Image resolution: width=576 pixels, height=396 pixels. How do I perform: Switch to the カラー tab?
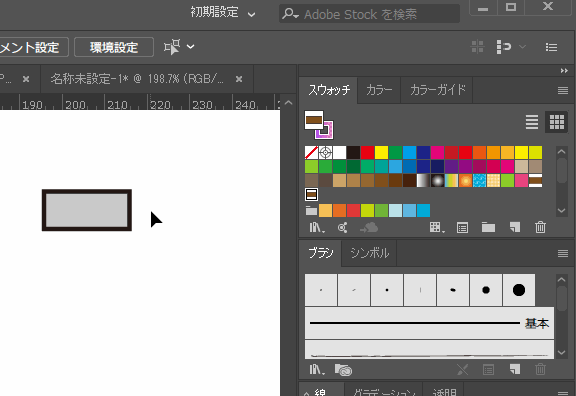[x=379, y=90]
